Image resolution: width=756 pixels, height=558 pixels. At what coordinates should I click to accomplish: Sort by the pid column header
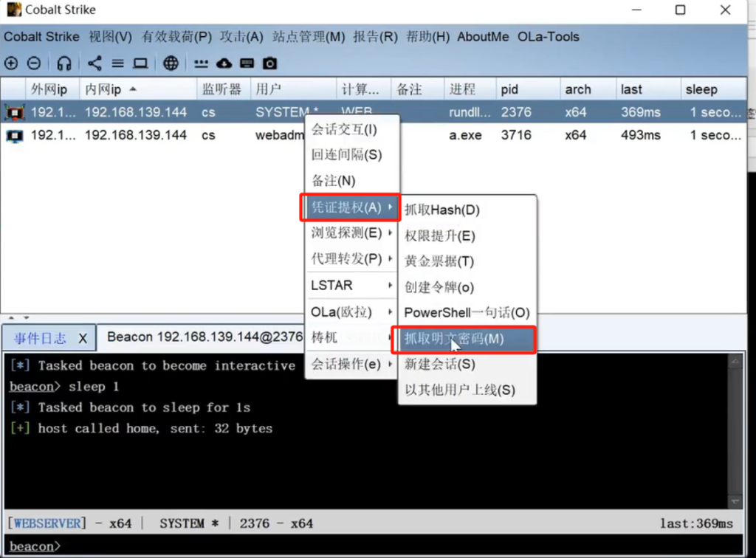[528, 89]
